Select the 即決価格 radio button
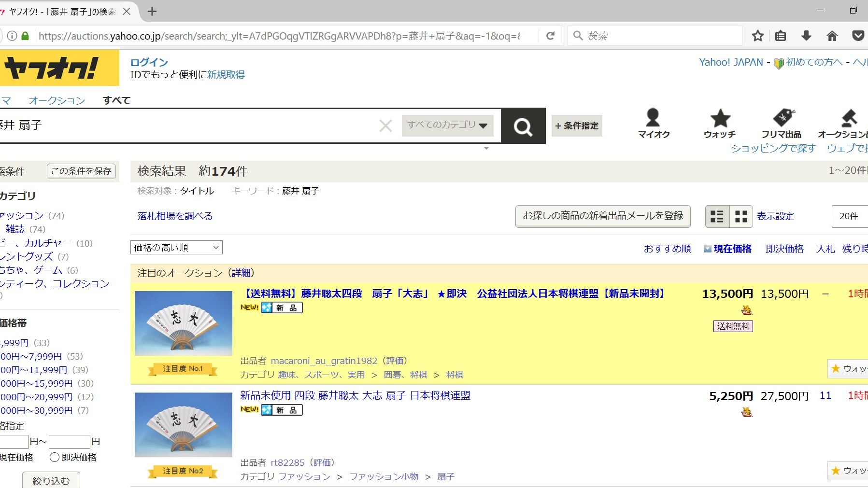Viewport: 868px width, 488px height. (x=55, y=457)
